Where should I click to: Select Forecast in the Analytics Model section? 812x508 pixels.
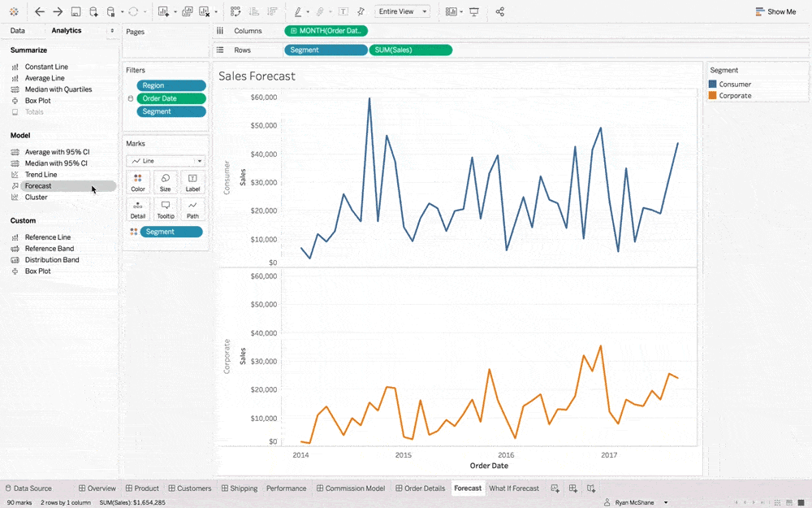pos(37,185)
